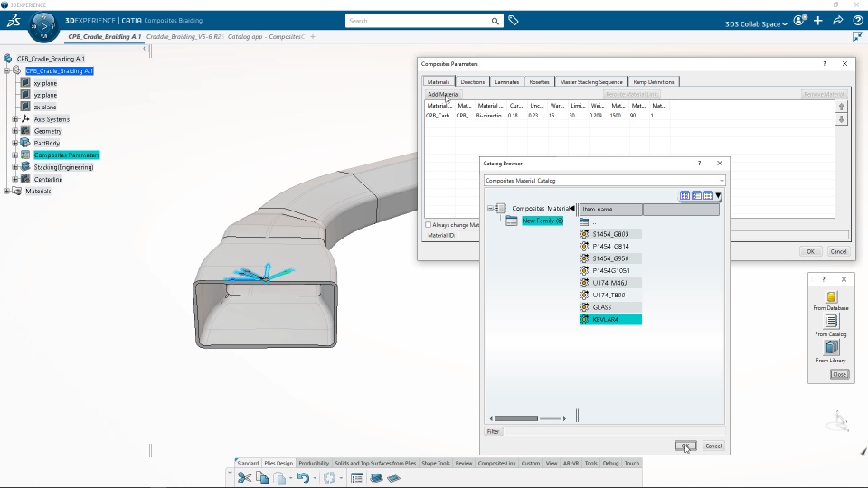
Task: Confirm Catalog Browser with OK
Action: tap(685, 446)
